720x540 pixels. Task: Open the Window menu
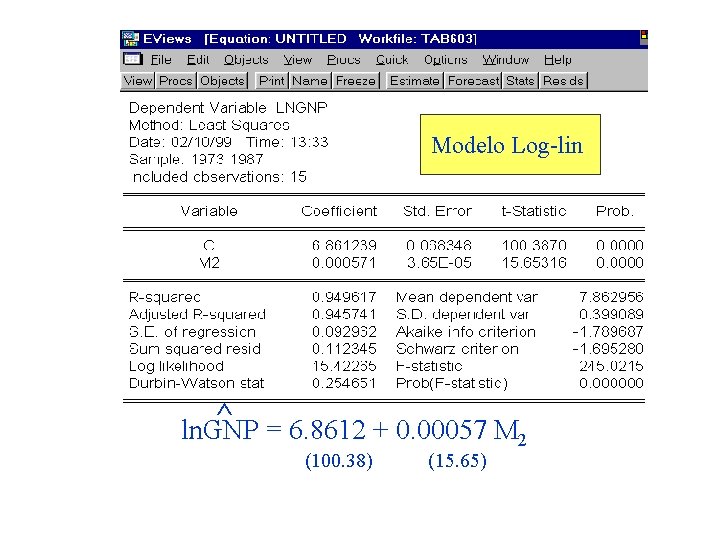[x=506, y=60]
